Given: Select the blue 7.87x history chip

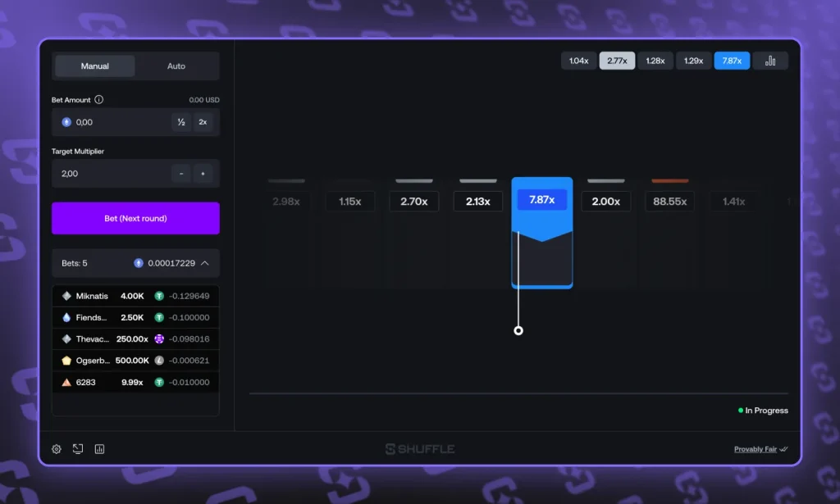Looking at the screenshot, I should coord(732,61).
